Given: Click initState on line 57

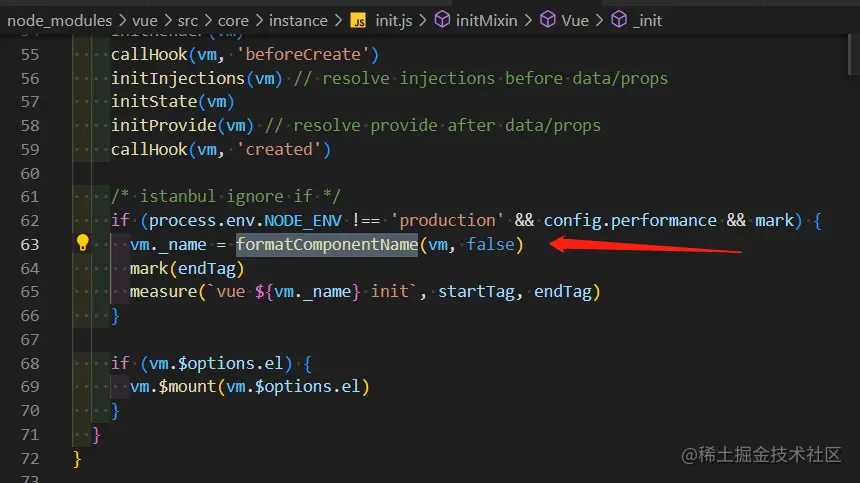Looking at the screenshot, I should (154, 101).
